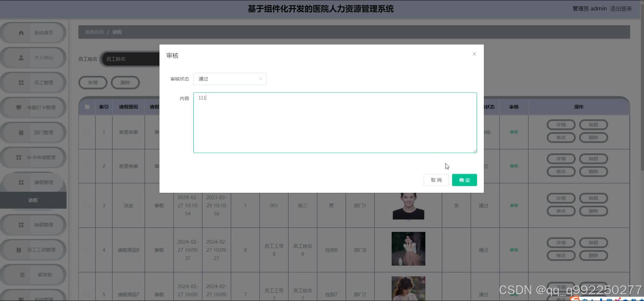Click inside the 内容 text area
Screen dimensions: 644x301
click(335, 123)
